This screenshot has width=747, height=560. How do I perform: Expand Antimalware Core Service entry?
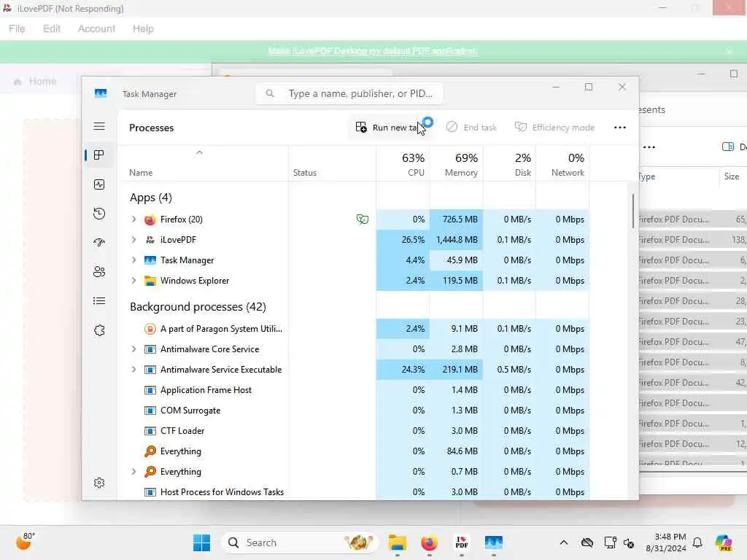(134, 349)
